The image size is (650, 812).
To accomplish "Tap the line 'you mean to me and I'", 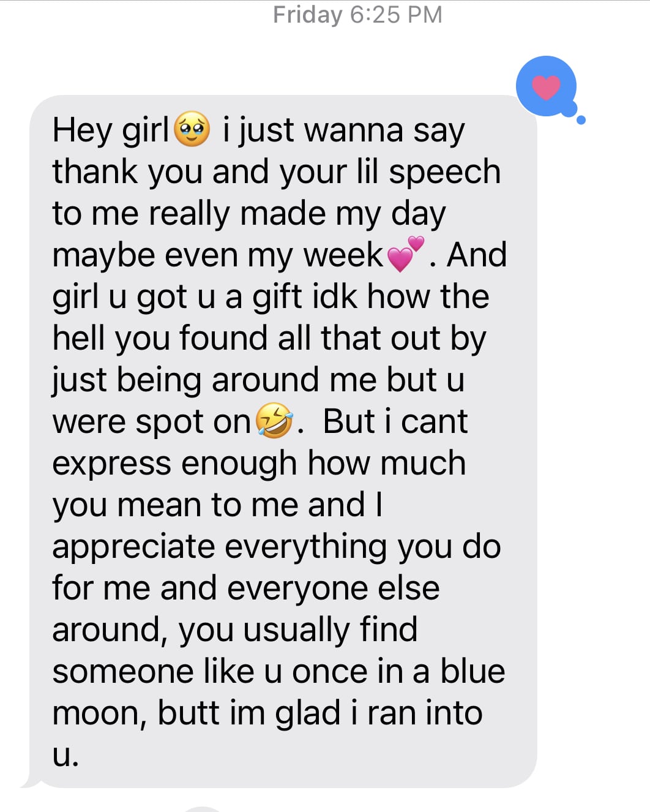I will tap(218, 506).
